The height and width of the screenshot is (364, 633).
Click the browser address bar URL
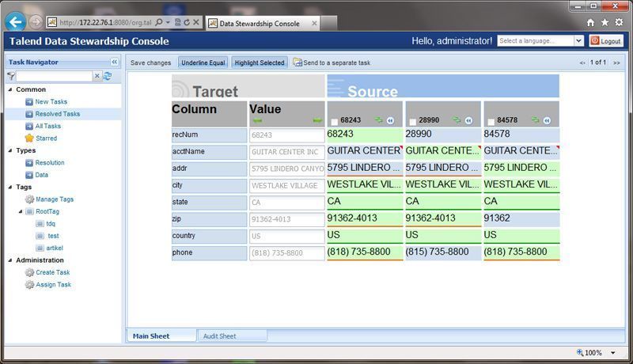pyautogui.click(x=105, y=23)
